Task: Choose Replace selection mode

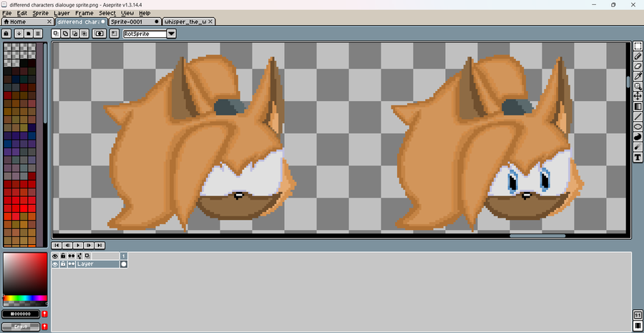Action: [56, 34]
